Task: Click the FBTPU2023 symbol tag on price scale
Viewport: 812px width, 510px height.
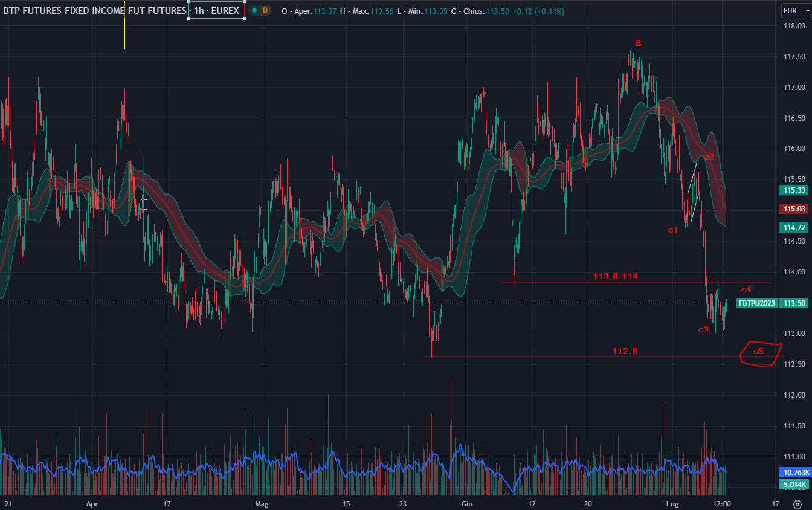Action: 756,303
